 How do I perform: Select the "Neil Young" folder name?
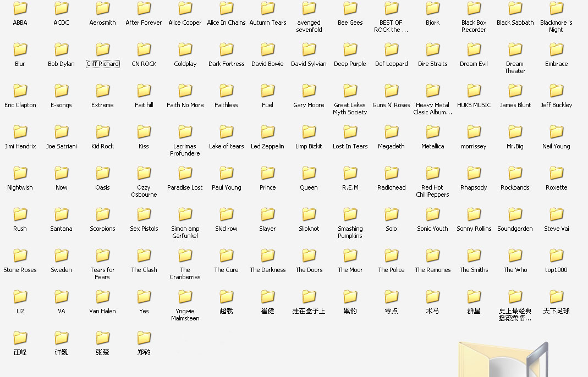click(556, 146)
